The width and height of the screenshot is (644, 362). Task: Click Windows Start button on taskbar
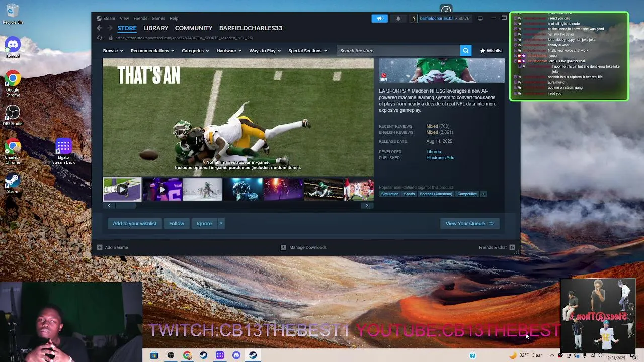[154, 355]
